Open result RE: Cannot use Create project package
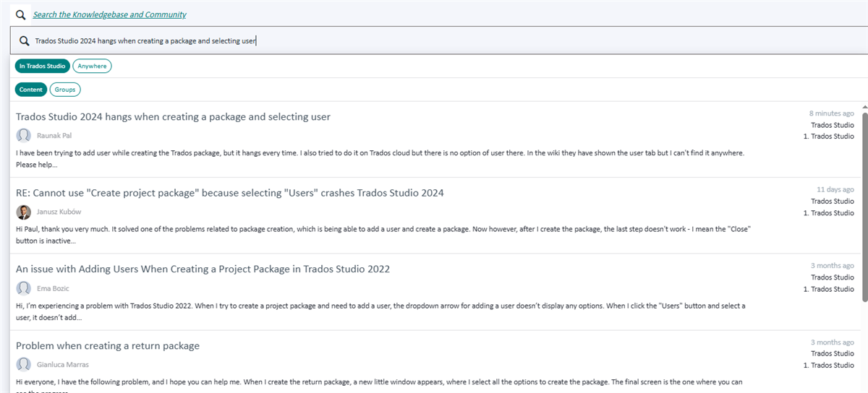This screenshot has height=393, width=868. click(230, 193)
